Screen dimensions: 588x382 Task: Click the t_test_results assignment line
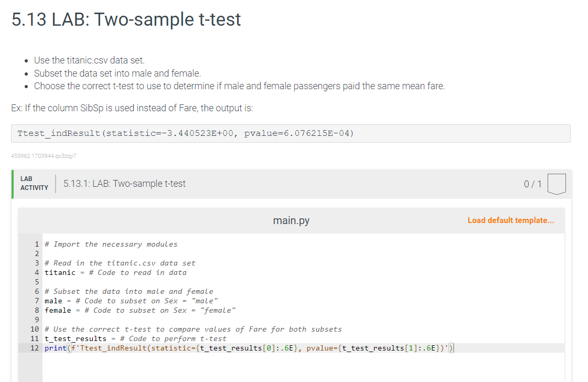tap(135, 339)
